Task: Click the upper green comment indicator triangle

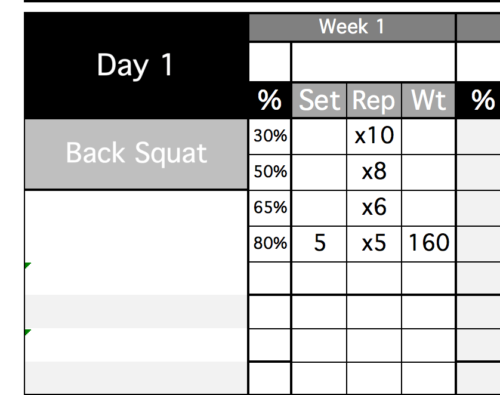Action: [x=27, y=265]
